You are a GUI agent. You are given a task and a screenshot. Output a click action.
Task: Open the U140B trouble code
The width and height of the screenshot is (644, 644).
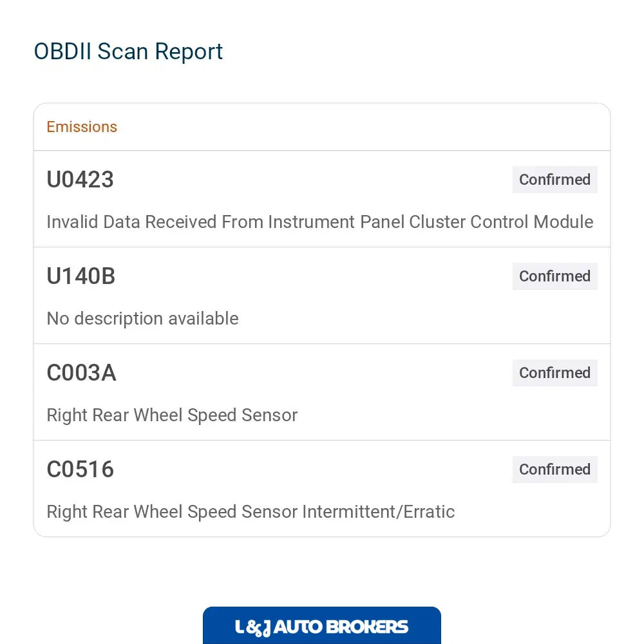point(81,276)
